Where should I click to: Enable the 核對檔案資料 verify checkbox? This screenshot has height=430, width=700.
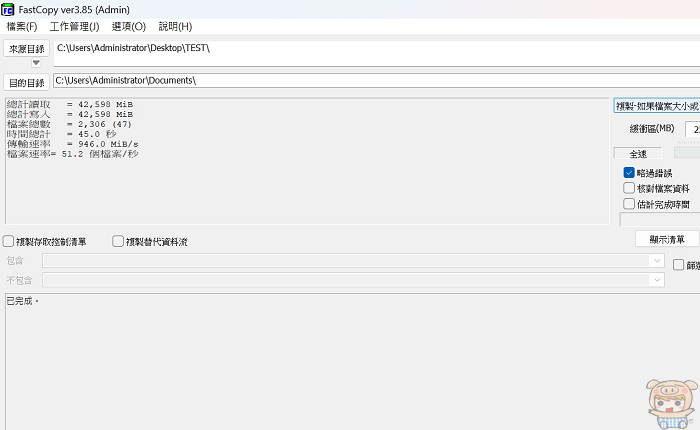click(629, 188)
